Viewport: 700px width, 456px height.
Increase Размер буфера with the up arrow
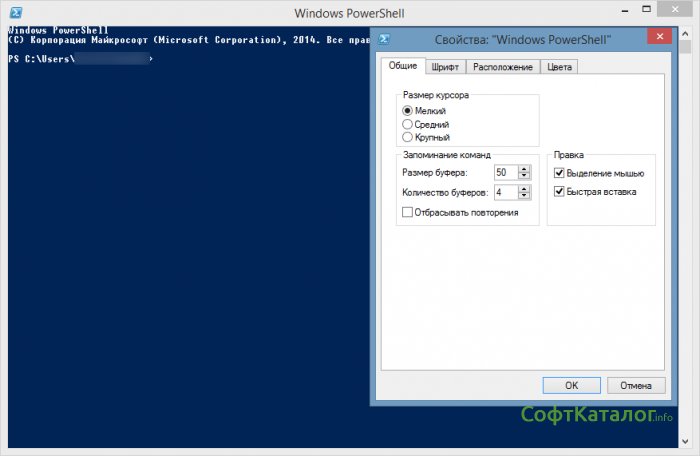click(x=525, y=169)
